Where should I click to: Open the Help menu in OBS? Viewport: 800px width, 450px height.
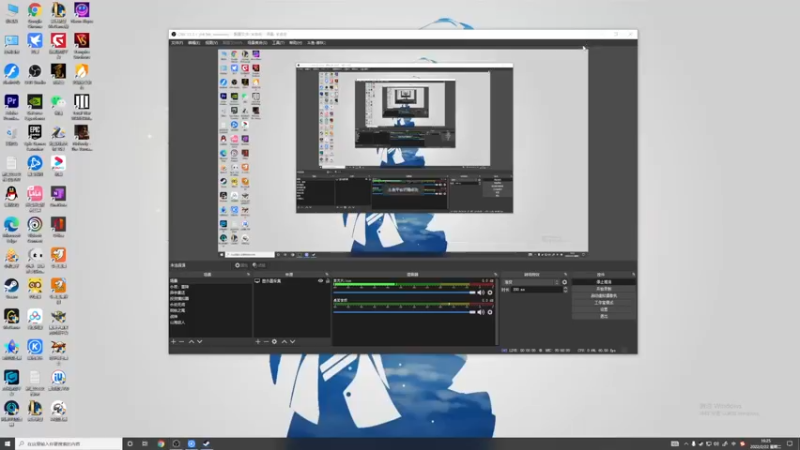coord(295,43)
